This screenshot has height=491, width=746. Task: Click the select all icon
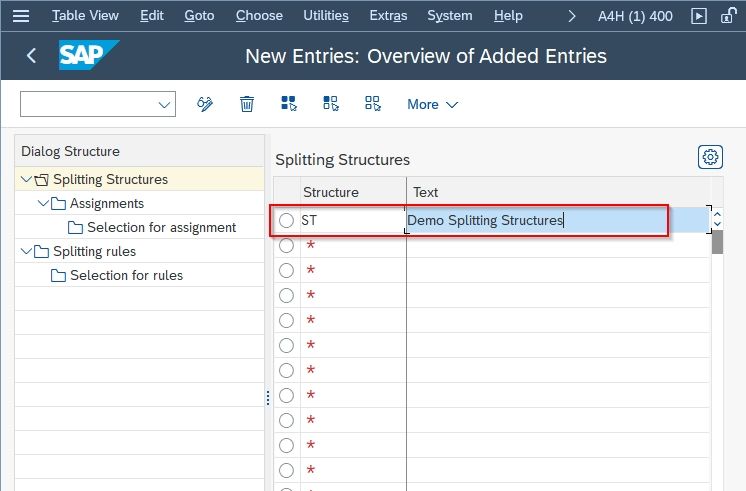click(289, 104)
